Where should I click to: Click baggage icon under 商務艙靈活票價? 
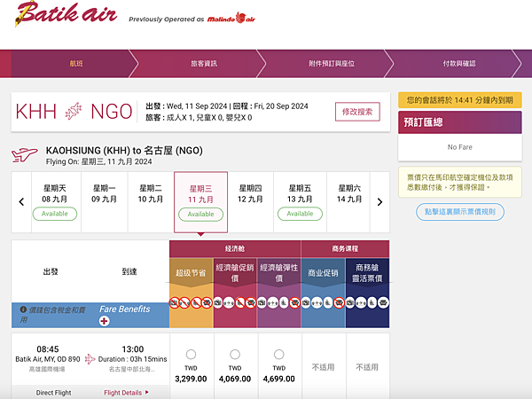350,302
